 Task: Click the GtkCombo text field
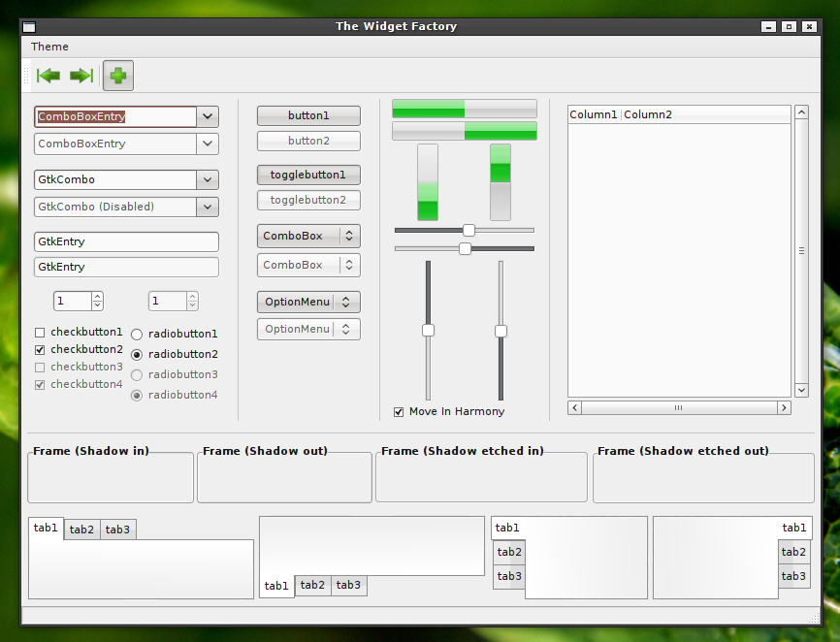pos(115,180)
